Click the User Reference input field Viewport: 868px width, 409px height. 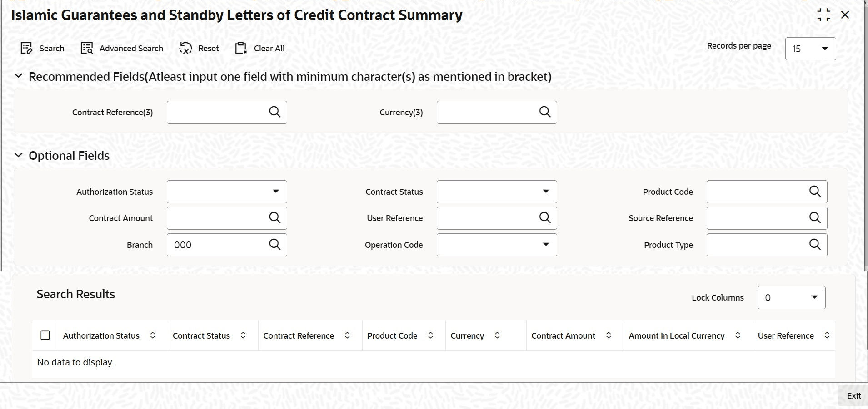486,218
